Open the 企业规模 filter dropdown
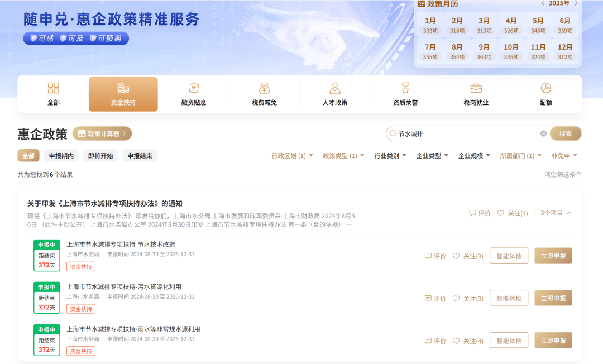The width and height of the screenshot is (603, 364). click(474, 156)
